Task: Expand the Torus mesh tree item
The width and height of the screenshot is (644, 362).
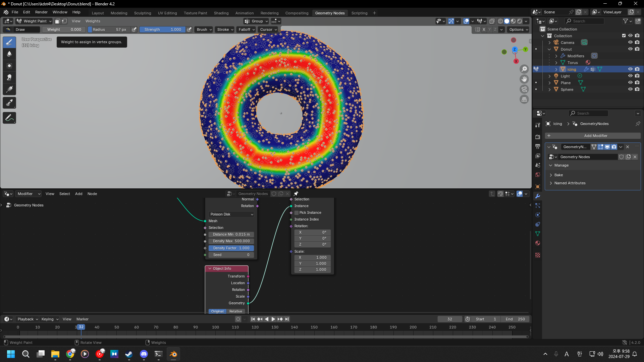Action: pos(556,63)
